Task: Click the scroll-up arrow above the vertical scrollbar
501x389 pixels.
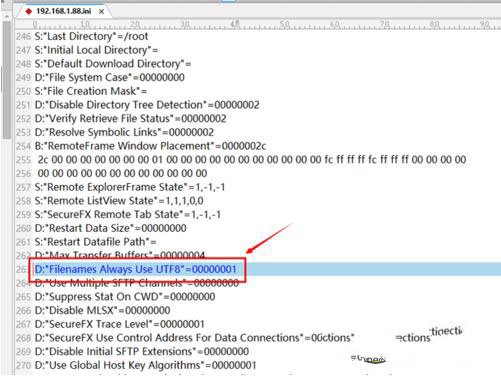Action: click(x=6, y=16)
